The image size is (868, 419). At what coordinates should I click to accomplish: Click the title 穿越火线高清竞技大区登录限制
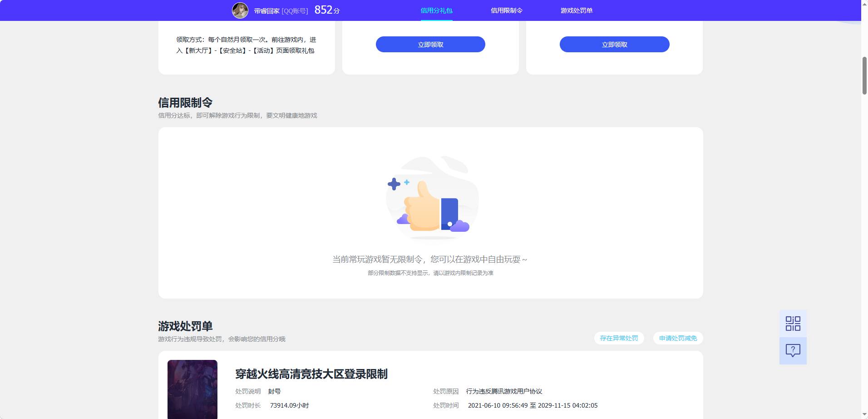[x=311, y=374]
